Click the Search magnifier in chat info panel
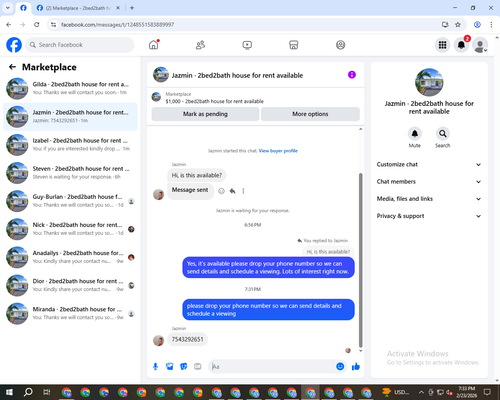Viewport: 500px width, 400px height. click(x=443, y=134)
